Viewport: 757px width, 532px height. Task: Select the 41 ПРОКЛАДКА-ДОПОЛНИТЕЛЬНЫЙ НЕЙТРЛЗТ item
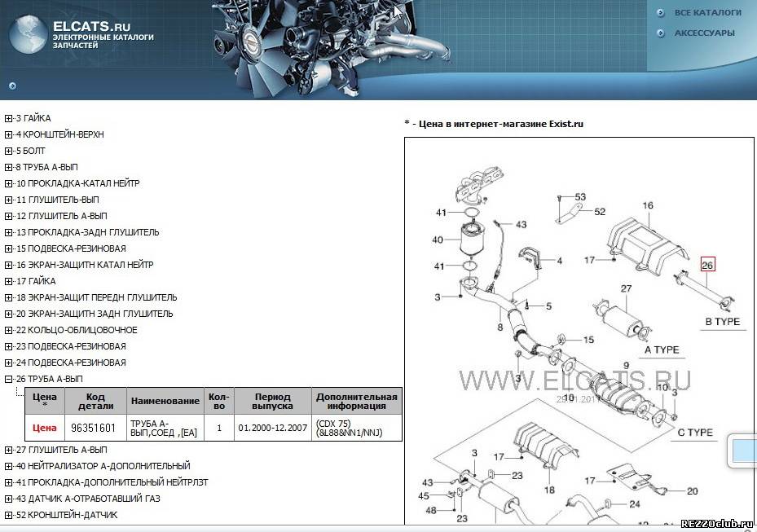pyautogui.click(x=112, y=483)
